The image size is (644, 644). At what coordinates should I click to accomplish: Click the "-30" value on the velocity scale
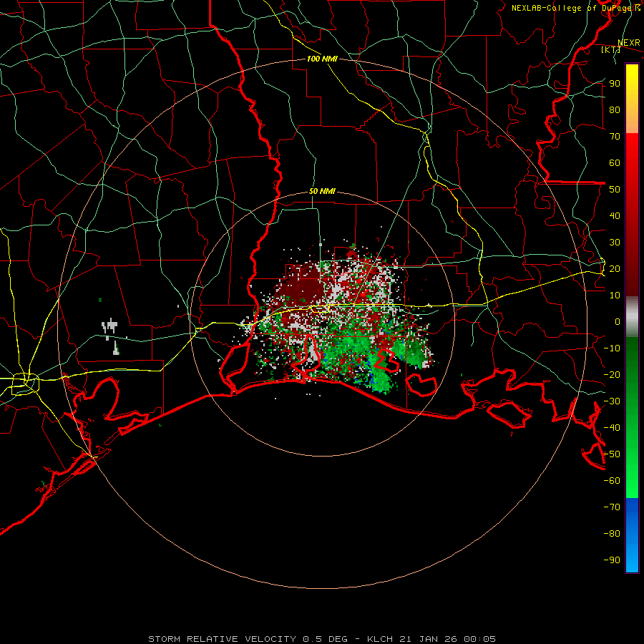click(612, 401)
